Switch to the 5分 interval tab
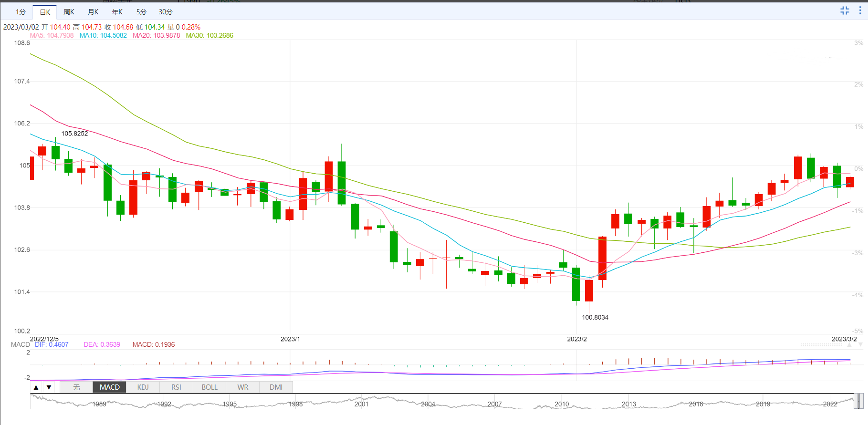Image resolution: width=868 pixels, height=425 pixels. (141, 12)
